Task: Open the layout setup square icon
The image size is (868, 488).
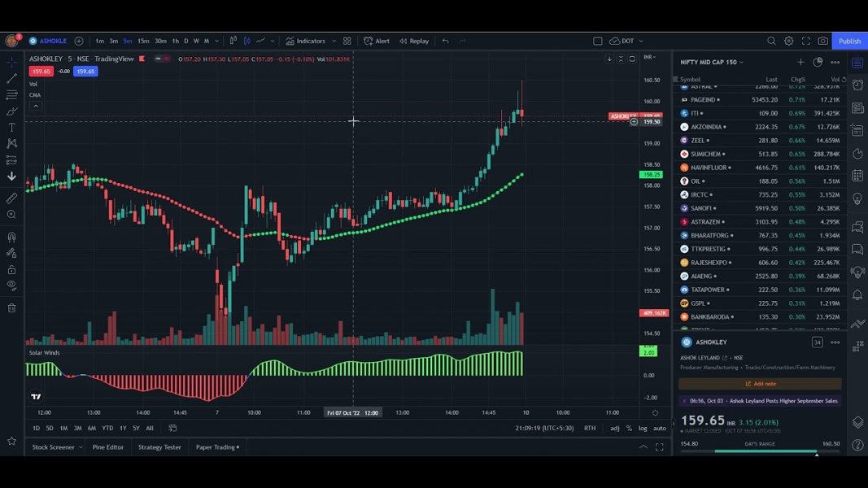Action: [597, 41]
